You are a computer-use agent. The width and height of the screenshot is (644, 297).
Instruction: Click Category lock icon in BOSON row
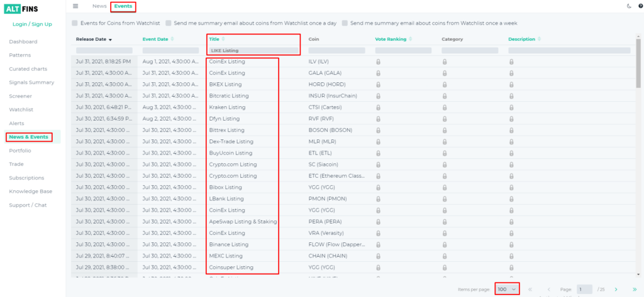(x=445, y=130)
